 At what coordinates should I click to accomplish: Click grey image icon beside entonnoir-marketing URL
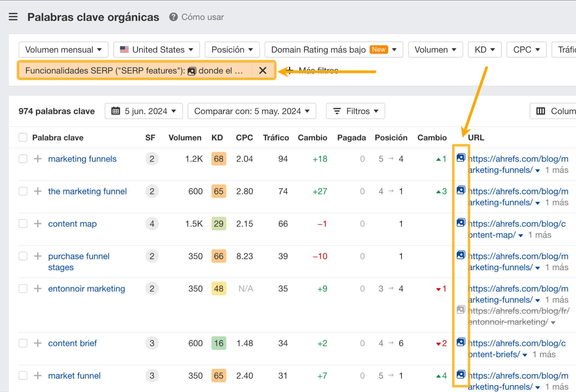click(461, 310)
